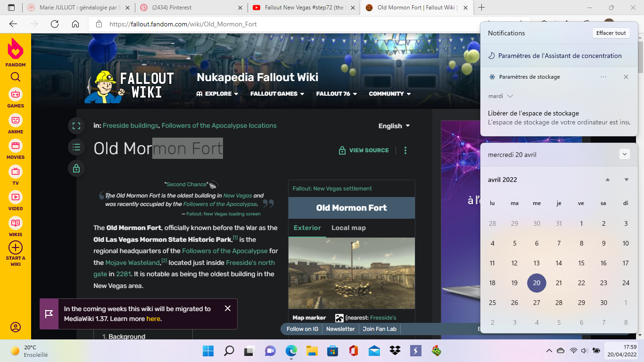Screen dimensions: 644x362
Task: Click the Newsletter button
Action: coord(340,329)
